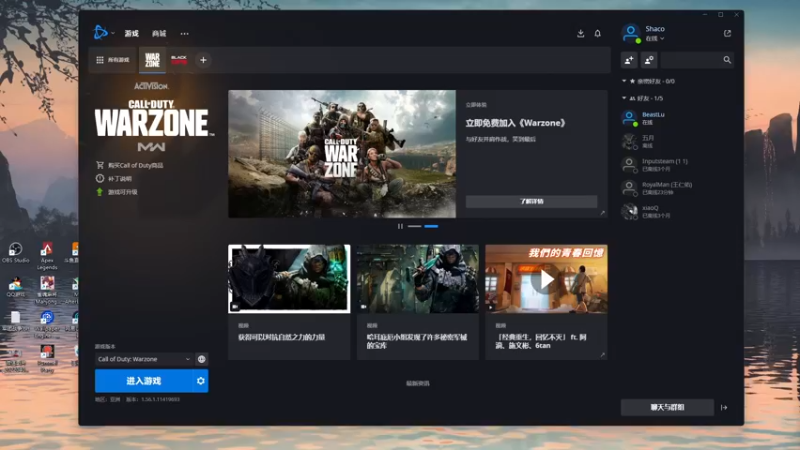Open the 聊天与群组 chats and groups button

pos(667,407)
